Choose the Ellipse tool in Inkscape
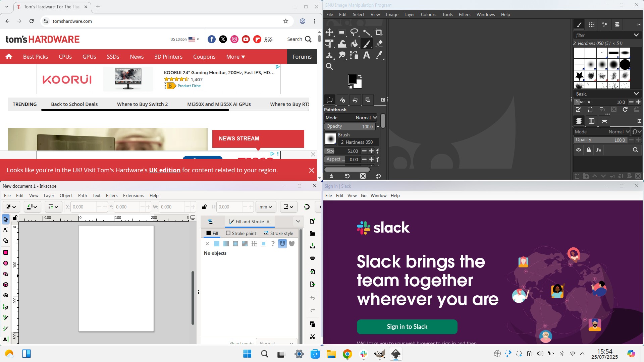Image resolution: width=644 pixels, height=362 pixels. [6, 263]
